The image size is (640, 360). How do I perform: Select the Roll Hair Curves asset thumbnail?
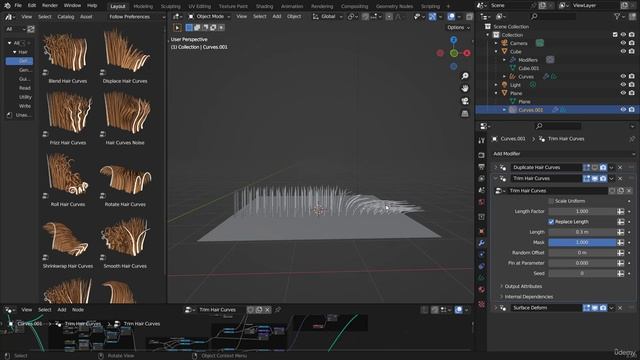pyautogui.click(x=68, y=175)
